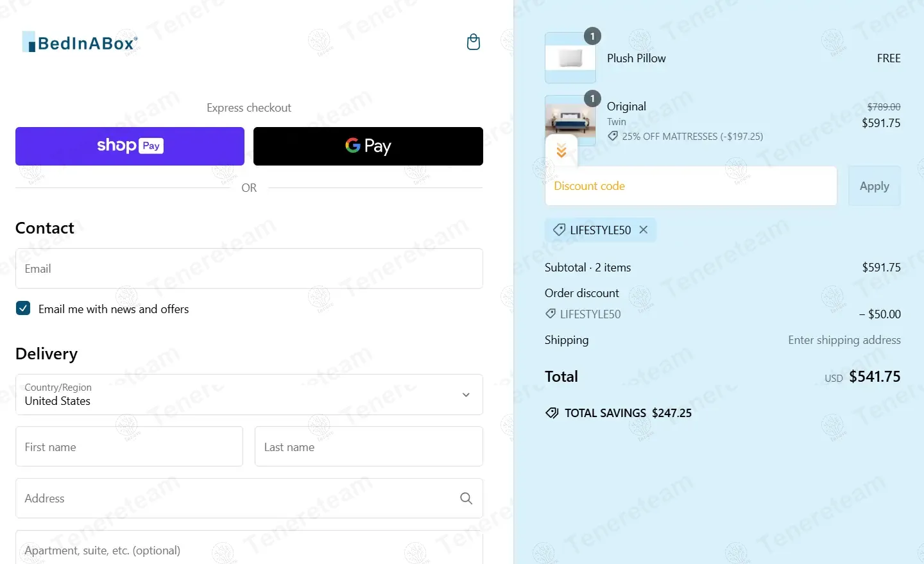Image resolution: width=924 pixels, height=564 pixels.
Task: Apply the discount code
Action: [x=874, y=186]
